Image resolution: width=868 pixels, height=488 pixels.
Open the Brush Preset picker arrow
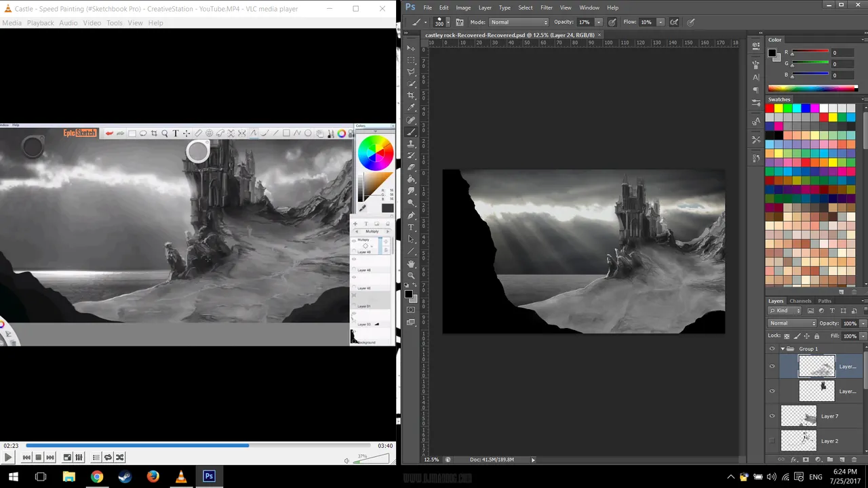point(448,22)
